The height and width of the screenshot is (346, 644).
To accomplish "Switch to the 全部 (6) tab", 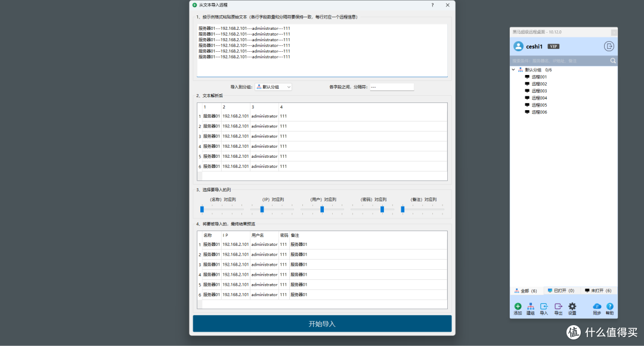I will click(526, 291).
